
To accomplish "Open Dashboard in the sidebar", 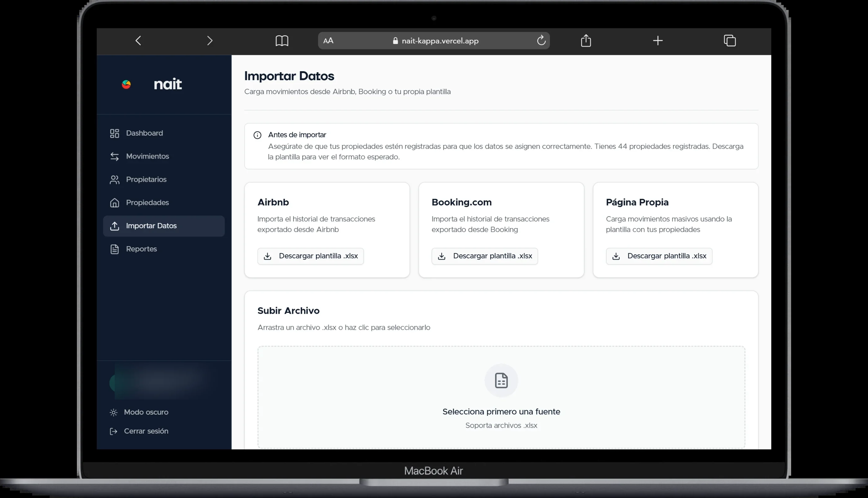I will (x=144, y=133).
